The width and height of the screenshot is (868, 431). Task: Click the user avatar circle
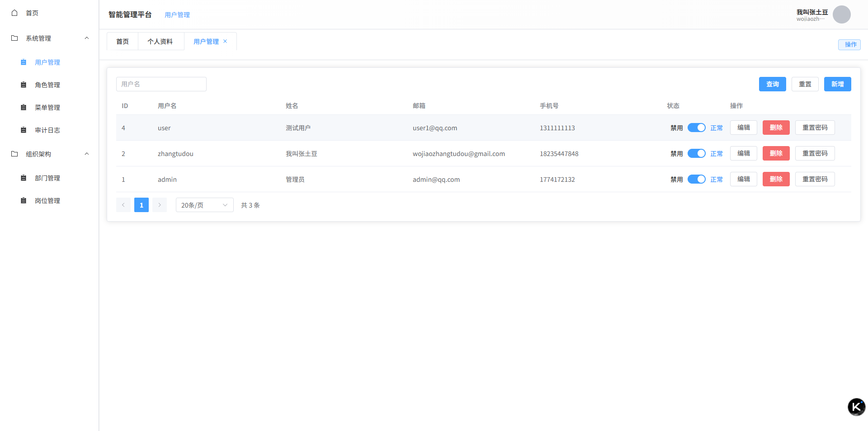[x=841, y=14]
